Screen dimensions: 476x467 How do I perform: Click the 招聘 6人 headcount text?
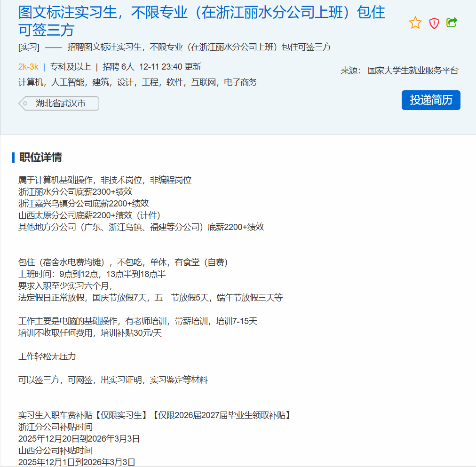coord(119,67)
